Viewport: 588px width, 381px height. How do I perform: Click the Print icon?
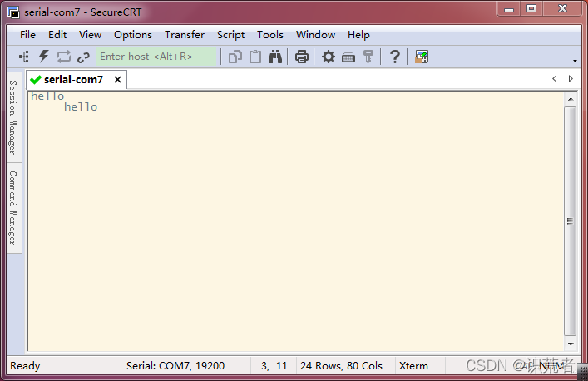click(x=302, y=57)
